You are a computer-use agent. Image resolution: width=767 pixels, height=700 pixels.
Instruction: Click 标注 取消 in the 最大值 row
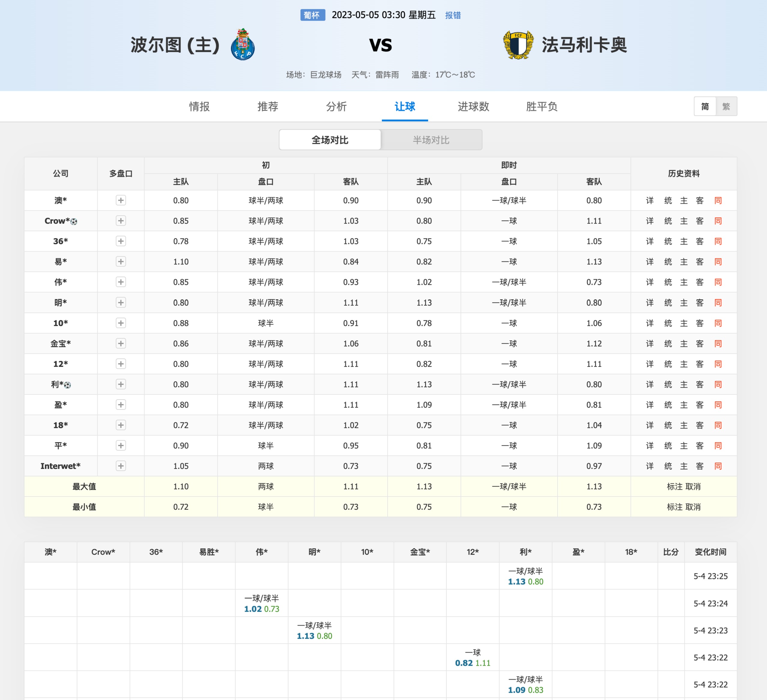pos(684,487)
